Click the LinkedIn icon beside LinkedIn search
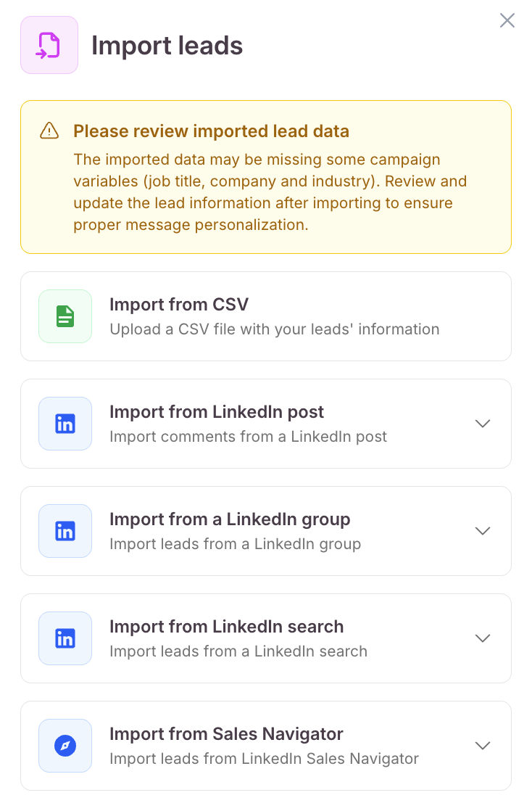The image size is (532, 811). [65, 638]
